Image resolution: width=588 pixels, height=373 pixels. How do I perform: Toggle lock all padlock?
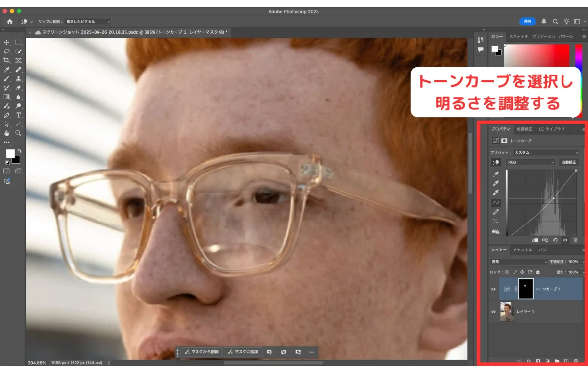538,272
